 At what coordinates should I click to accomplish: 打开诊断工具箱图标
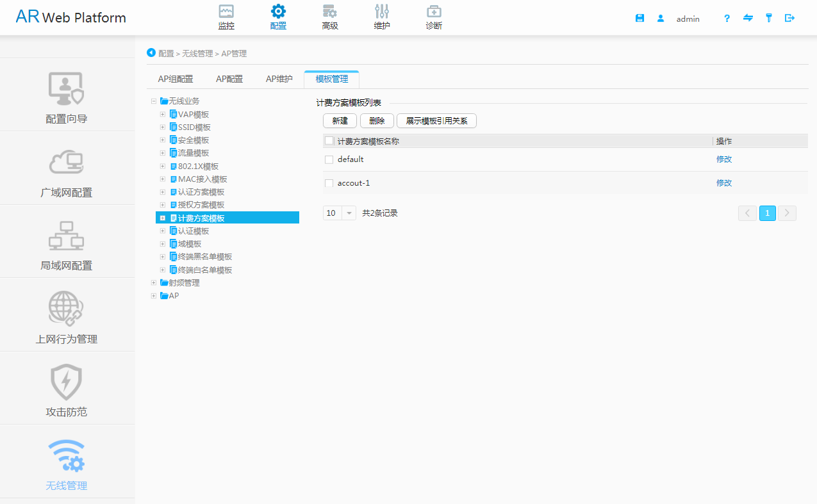click(433, 16)
